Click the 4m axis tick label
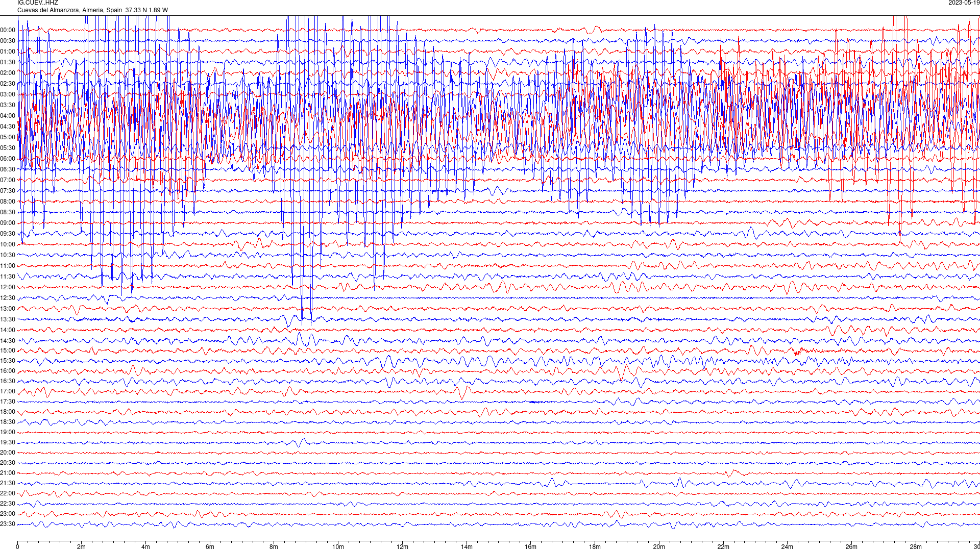The height and width of the screenshot is (551, 980). pos(145,547)
